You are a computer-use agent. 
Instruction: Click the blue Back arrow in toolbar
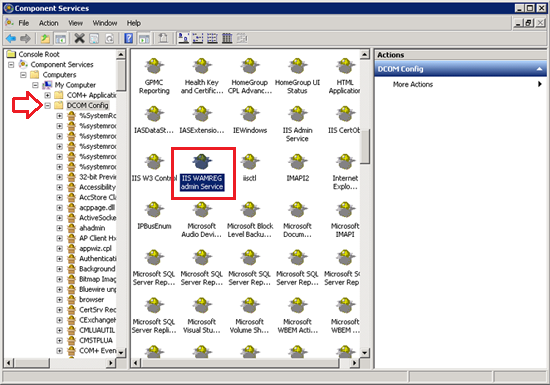click(x=11, y=38)
